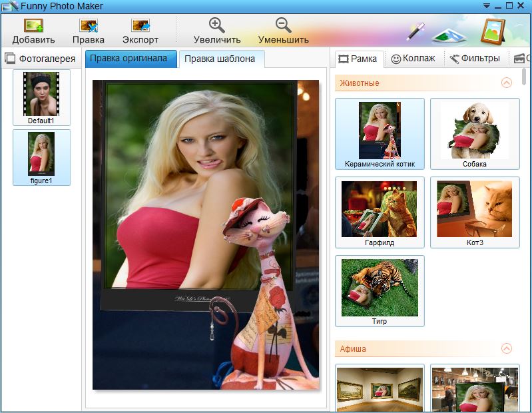532x413 pixels.
Task: Zoom out with the Уменьшить magnifier
Action: coord(283,25)
